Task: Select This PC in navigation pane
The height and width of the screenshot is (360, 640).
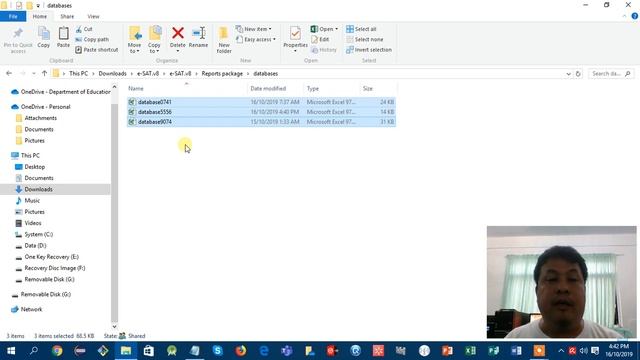Action: tap(26, 156)
